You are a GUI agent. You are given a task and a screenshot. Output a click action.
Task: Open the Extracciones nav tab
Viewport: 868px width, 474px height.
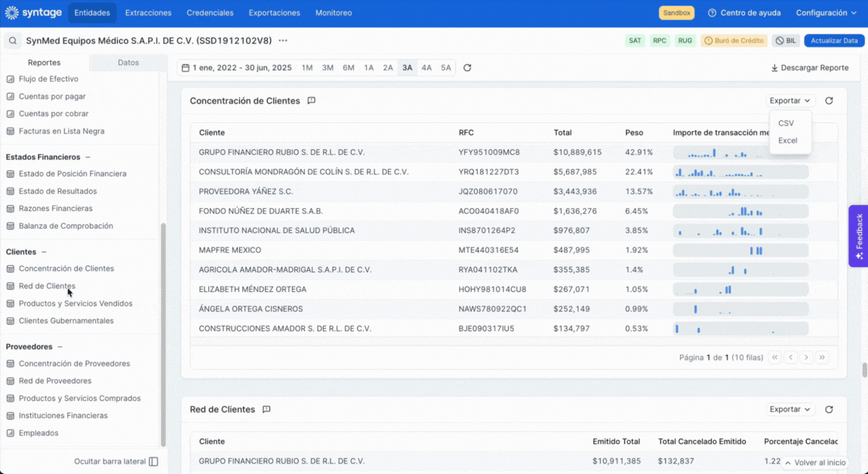tap(149, 13)
